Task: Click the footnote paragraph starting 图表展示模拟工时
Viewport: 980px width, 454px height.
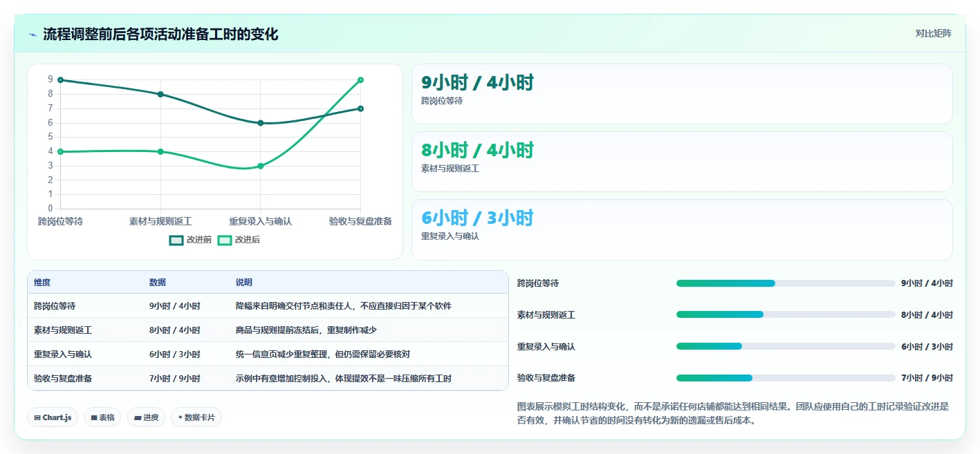Action: [x=733, y=413]
